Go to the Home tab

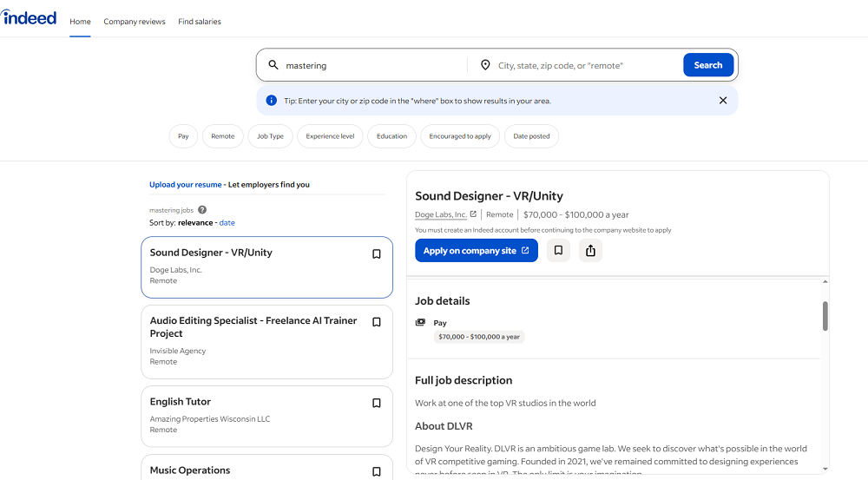80,22
